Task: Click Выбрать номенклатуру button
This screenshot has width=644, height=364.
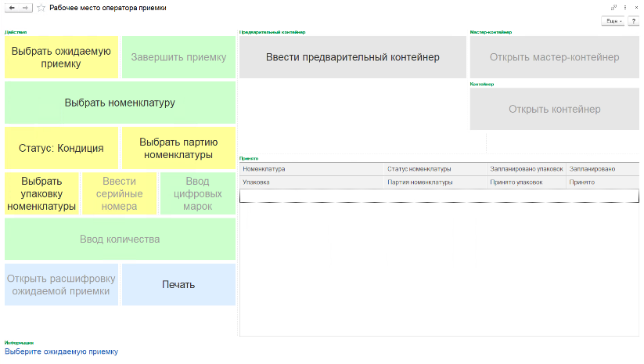Action: [120, 103]
